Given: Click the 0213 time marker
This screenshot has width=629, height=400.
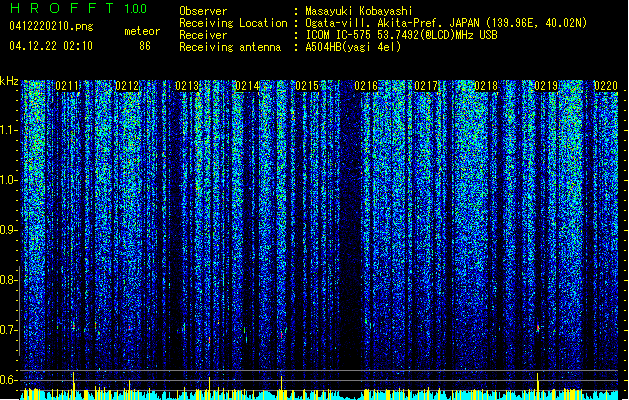Looking at the screenshot, I should coord(187,86).
